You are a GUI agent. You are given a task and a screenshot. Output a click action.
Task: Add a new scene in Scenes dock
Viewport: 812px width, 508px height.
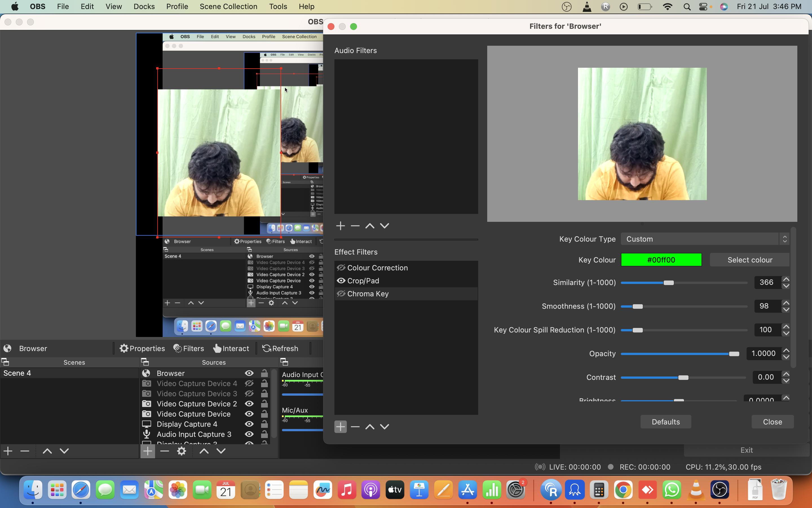click(x=8, y=451)
